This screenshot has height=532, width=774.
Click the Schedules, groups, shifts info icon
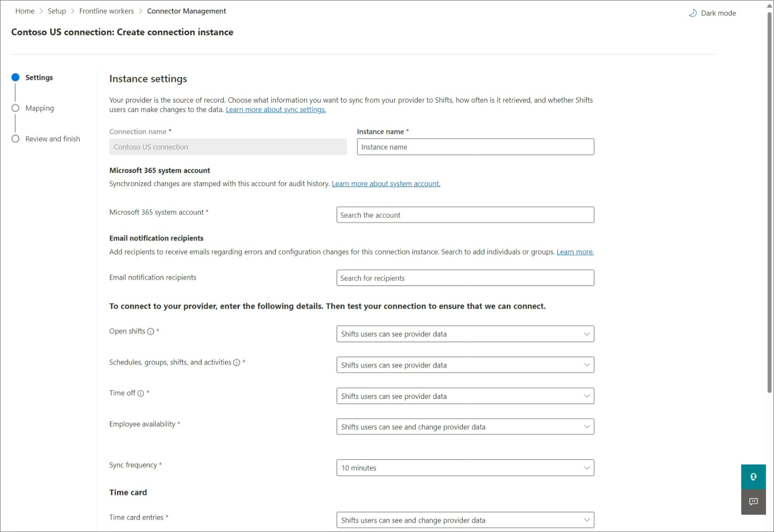click(237, 362)
